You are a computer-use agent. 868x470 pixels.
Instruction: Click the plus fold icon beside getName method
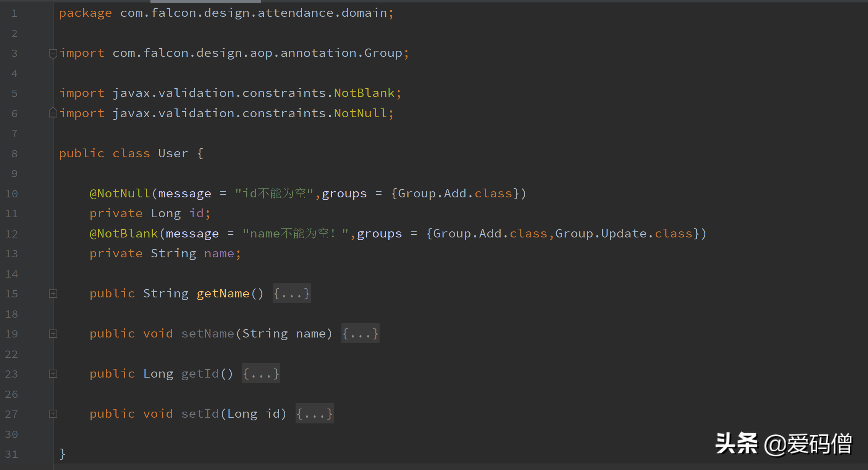(53, 293)
